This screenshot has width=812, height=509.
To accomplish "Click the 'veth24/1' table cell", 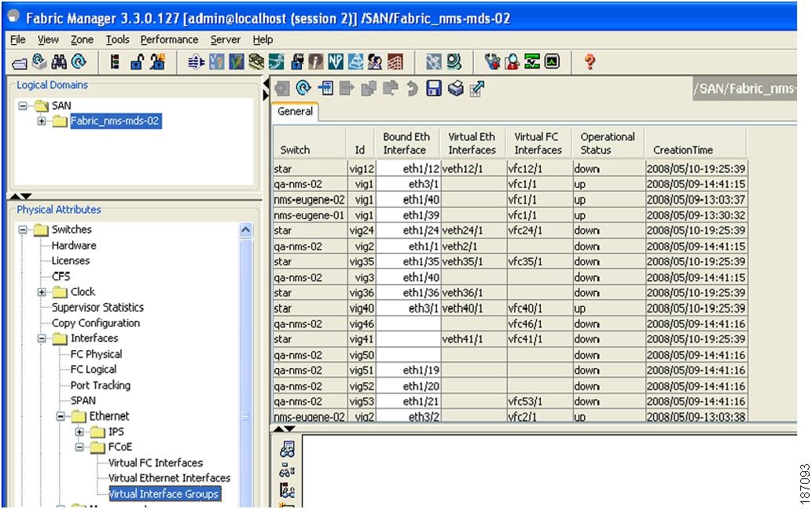I will (473, 231).
